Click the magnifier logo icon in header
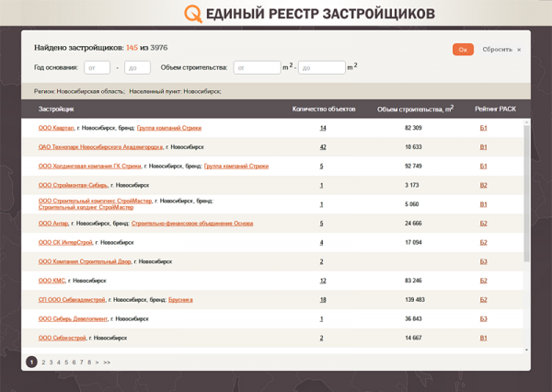552x392 pixels. [193, 14]
